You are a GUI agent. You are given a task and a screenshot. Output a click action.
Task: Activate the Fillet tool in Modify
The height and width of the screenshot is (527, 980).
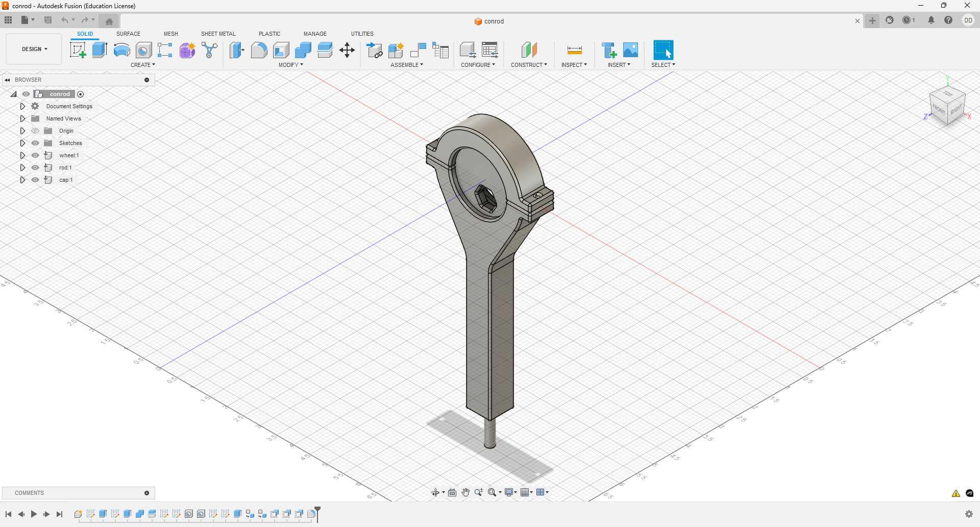pos(259,50)
